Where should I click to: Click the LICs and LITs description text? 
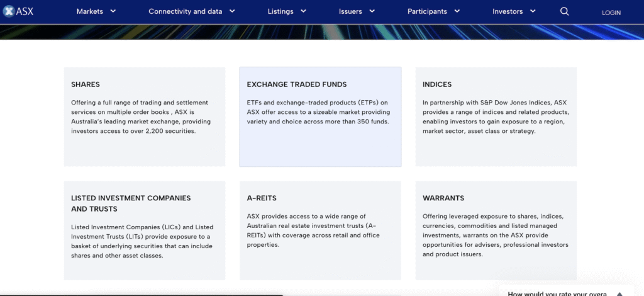pos(142,241)
